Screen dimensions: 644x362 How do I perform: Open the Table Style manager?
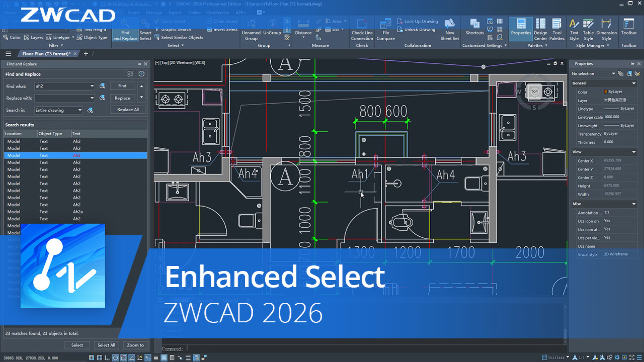(x=588, y=30)
